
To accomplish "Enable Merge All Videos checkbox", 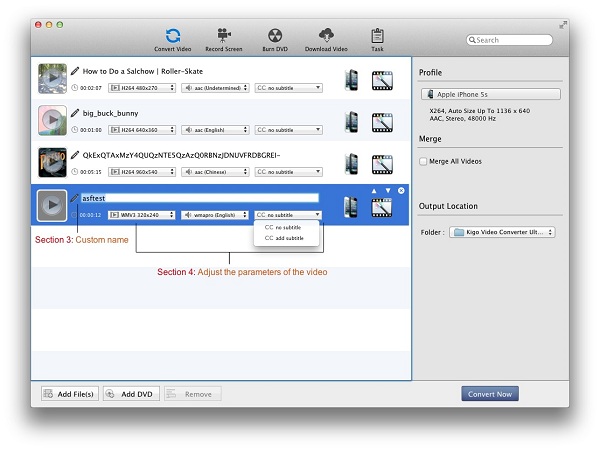I will tap(423, 161).
